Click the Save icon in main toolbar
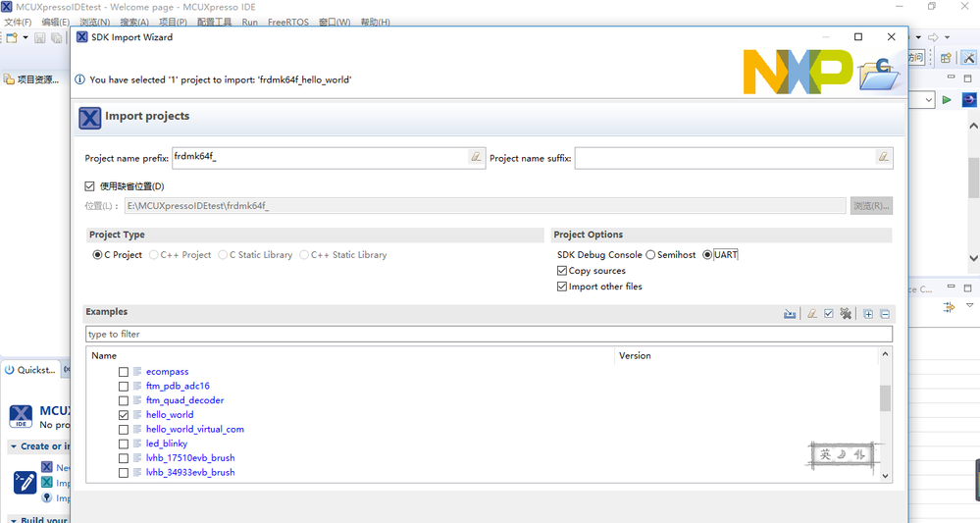The height and width of the screenshot is (523, 980). coord(40,38)
